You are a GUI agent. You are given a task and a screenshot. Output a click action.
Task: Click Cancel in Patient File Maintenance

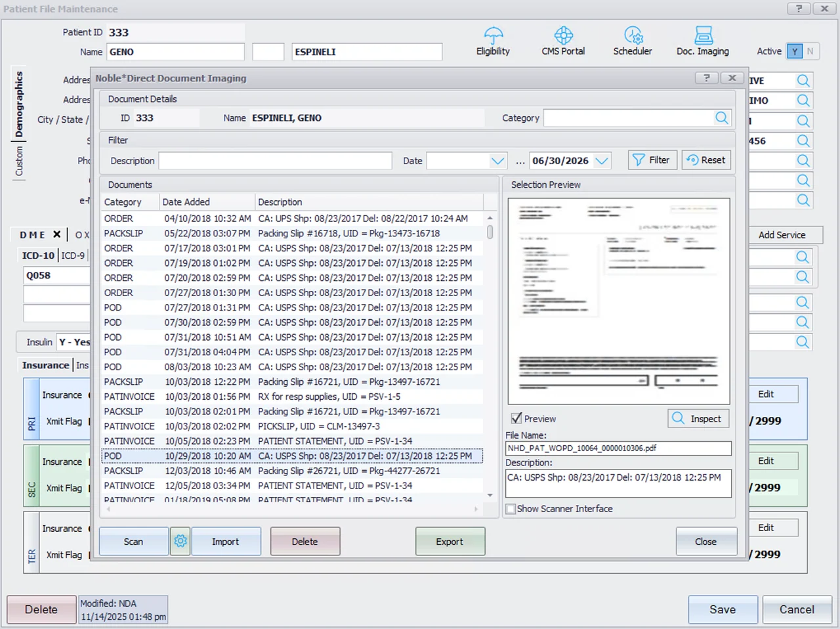pyautogui.click(x=797, y=609)
